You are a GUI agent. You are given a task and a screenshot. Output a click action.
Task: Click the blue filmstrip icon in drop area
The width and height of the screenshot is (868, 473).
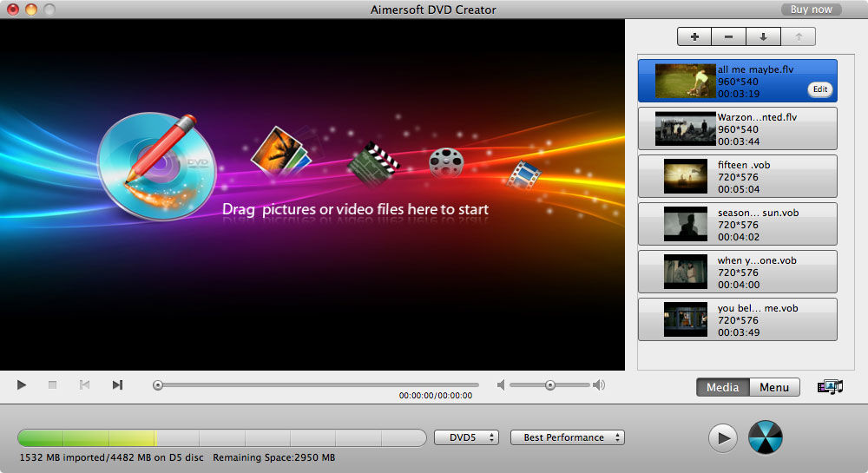click(x=524, y=174)
